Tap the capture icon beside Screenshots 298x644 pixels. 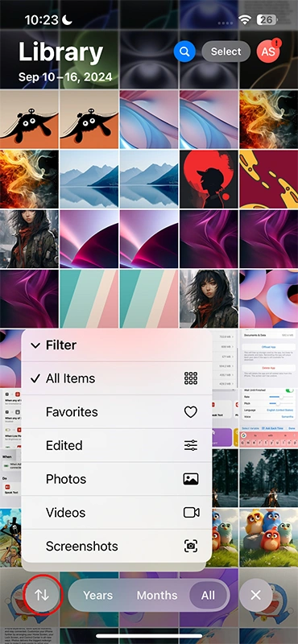click(x=191, y=547)
